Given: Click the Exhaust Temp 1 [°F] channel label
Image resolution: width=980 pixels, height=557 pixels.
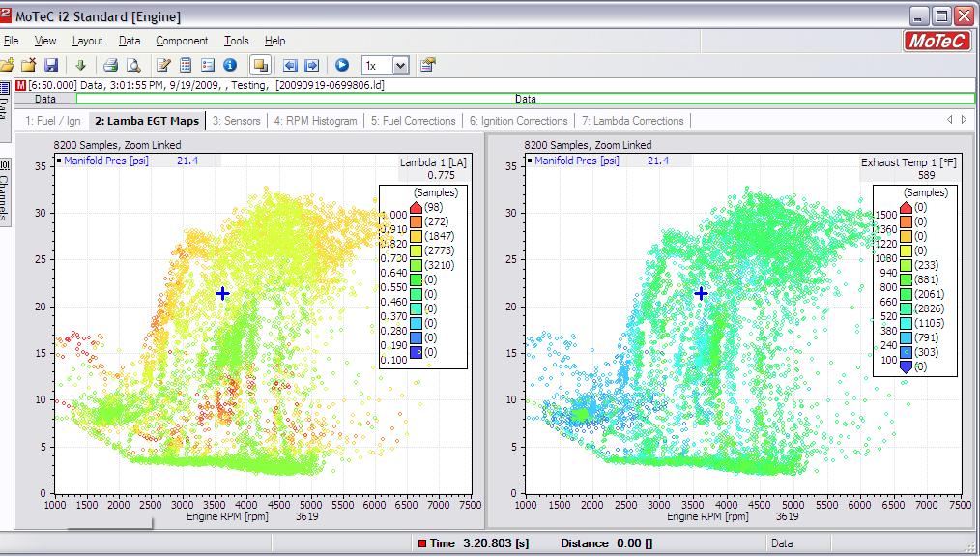Looking at the screenshot, I should coord(908,162).
